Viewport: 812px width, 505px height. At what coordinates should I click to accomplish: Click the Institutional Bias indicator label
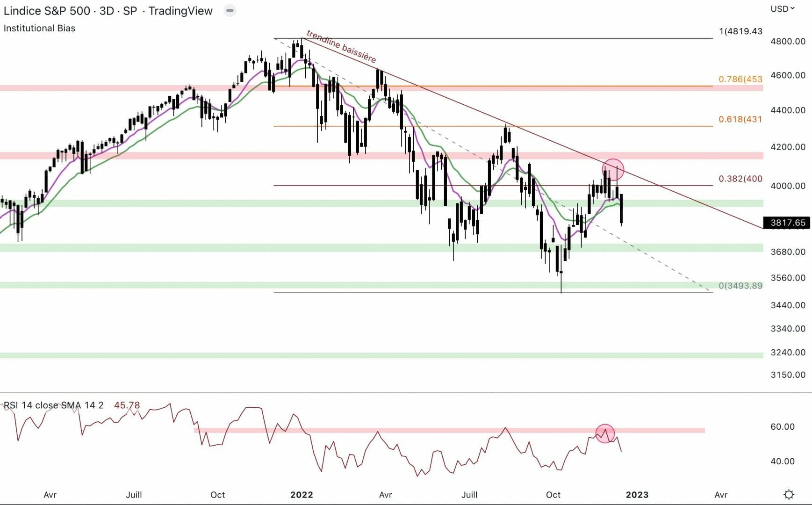[39, 28]
